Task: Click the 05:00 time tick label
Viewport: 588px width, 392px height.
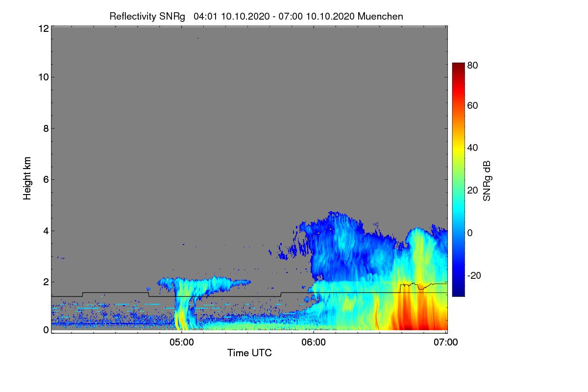Action: [x=181, y=343]
